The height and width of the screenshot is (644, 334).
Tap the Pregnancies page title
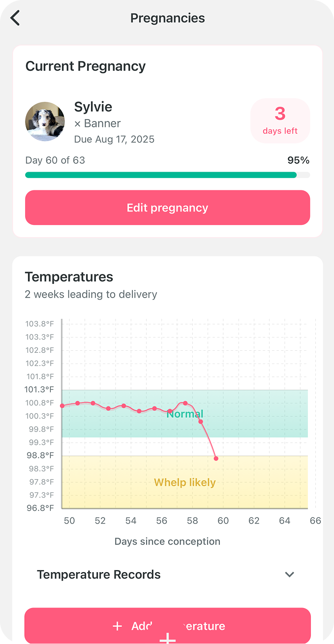point(167,18)
